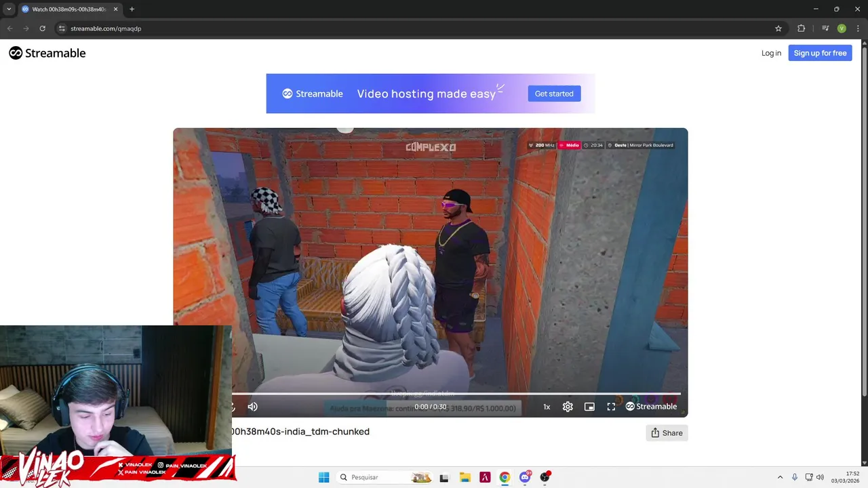Go forward with the browser's forward arrow
The image size is (868, 488).
[26, 28]
